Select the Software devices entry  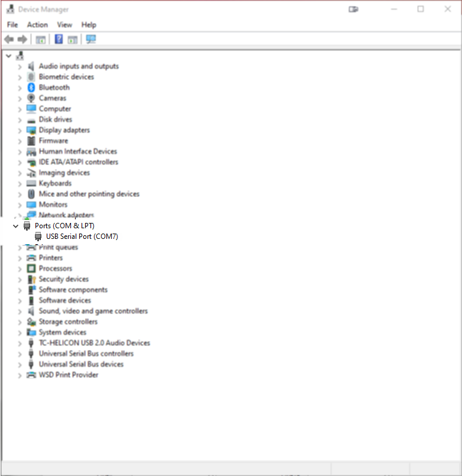(x=65, y=300)
